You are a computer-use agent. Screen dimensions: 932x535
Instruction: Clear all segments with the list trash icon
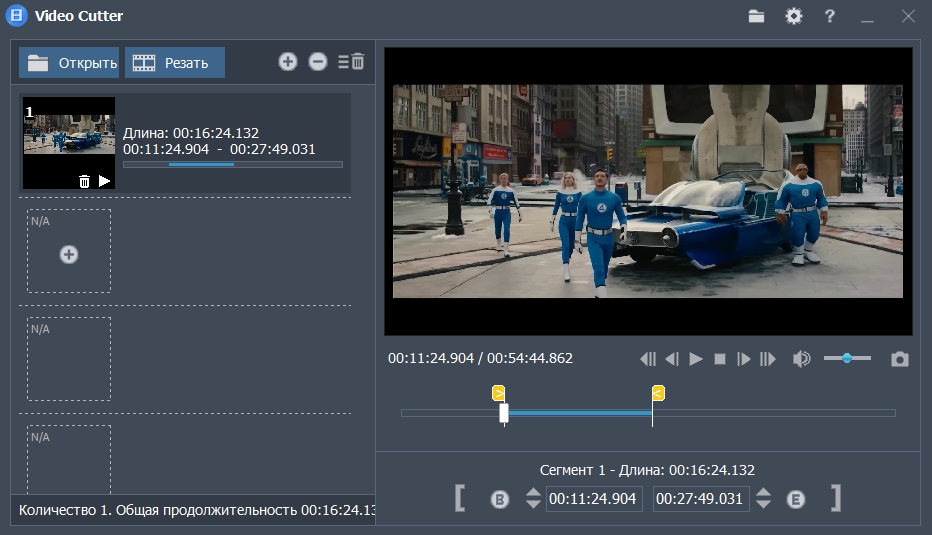click(351, 62)
